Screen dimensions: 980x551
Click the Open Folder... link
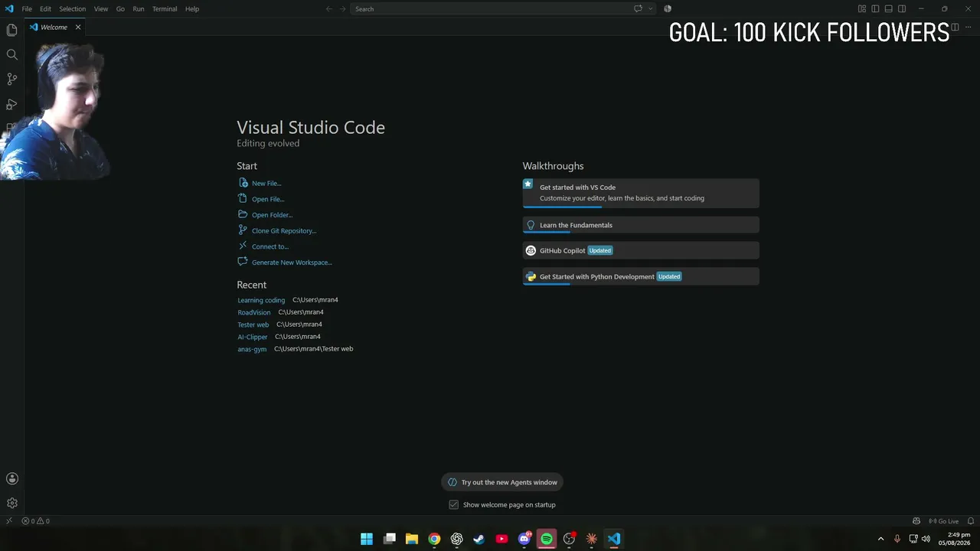[272, 215]
